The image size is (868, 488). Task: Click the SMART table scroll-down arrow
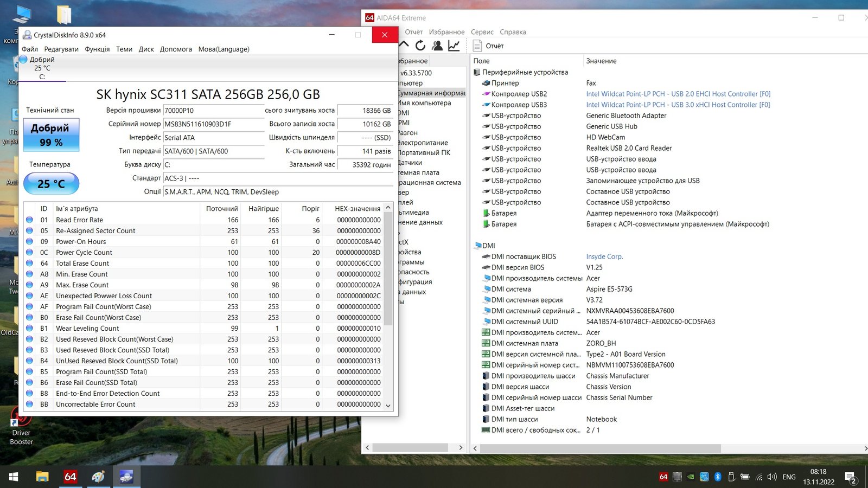pyautogui.click(x=388, y=405)
